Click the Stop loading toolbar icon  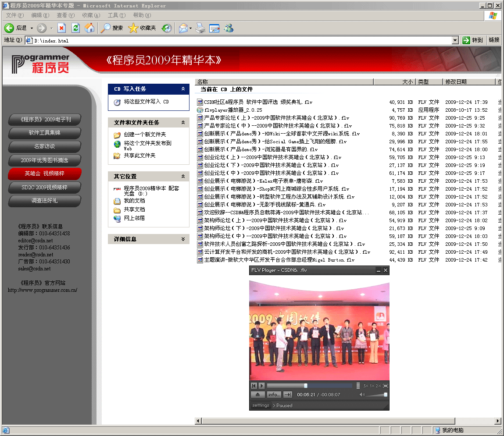pyautogui.click(x=61, y=28)
